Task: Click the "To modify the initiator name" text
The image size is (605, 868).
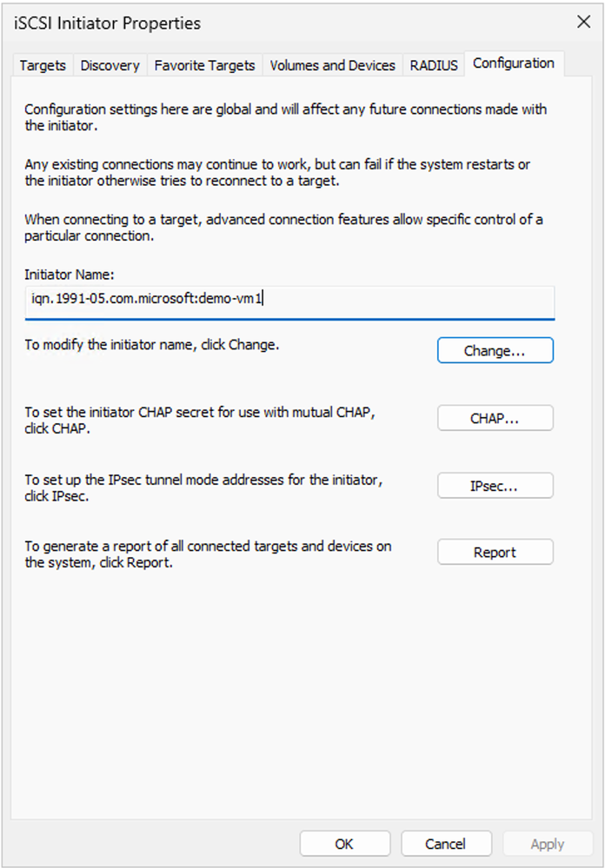Action: 151,345
